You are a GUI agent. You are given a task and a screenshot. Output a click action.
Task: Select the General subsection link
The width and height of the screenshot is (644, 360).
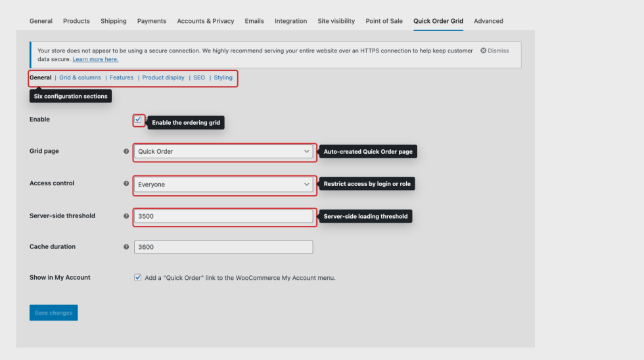(x=40, y=78)
